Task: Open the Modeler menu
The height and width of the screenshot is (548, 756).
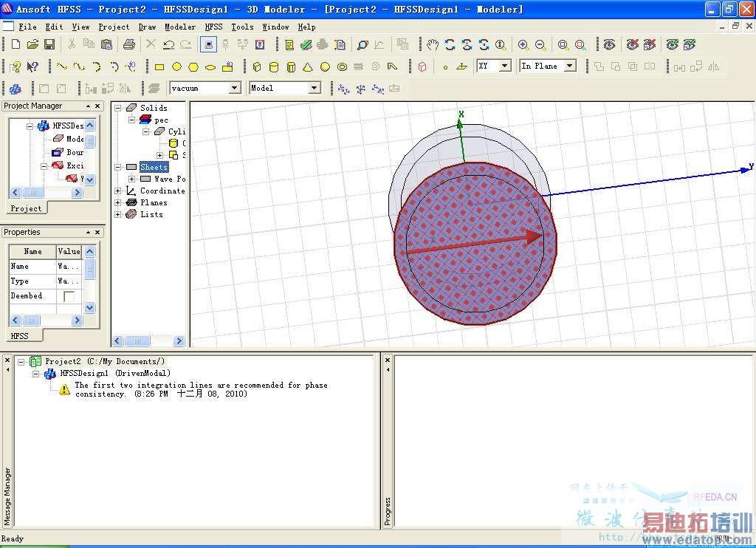Action: pos(180,27)
